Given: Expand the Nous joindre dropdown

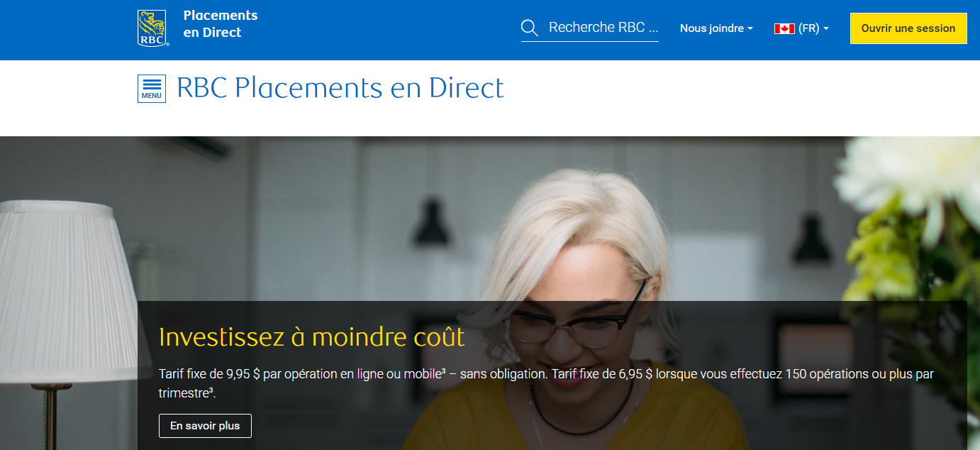Looking at the screenshot, I should pos(716,28).
